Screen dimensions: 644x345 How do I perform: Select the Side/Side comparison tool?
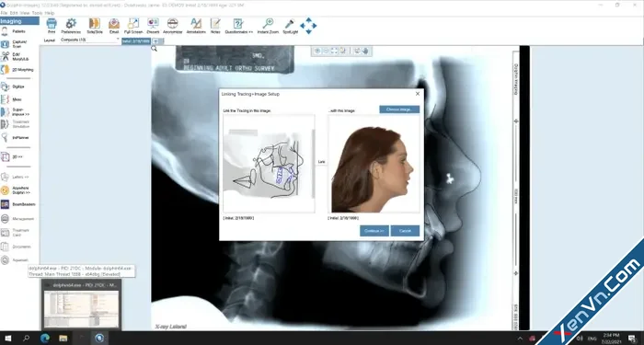[95, 26]
